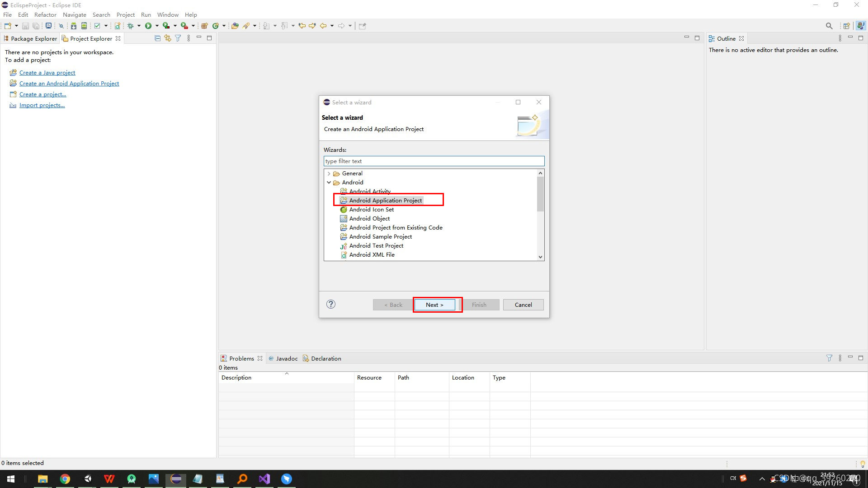Open the Navigate menu
868x488 pixels.
tap(74, 14)
